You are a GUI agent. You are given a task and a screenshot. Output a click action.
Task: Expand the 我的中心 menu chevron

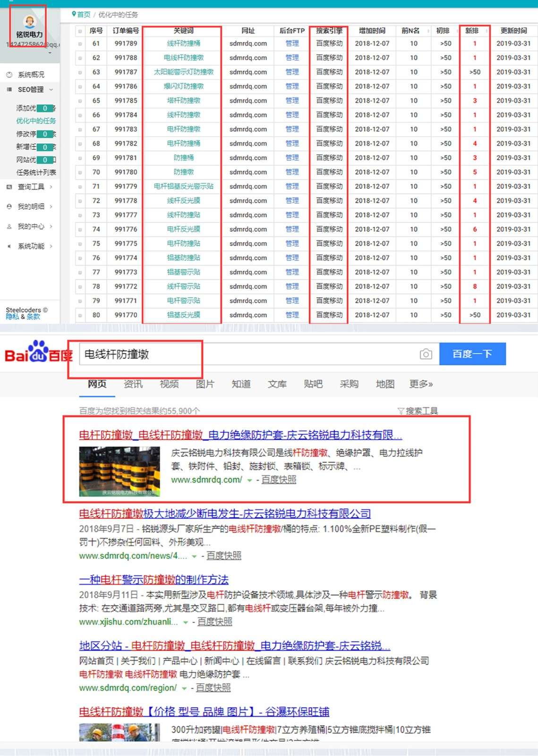[51, 226]
